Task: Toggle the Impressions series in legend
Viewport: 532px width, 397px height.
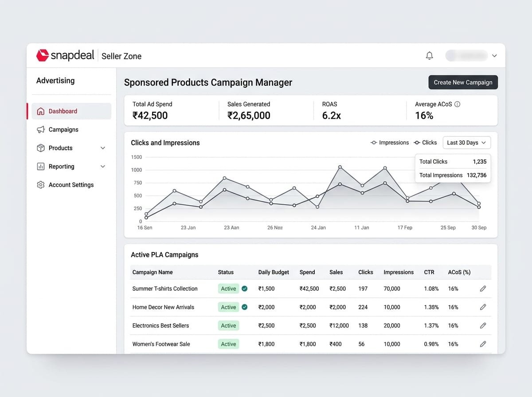Action: pos(390,143)
